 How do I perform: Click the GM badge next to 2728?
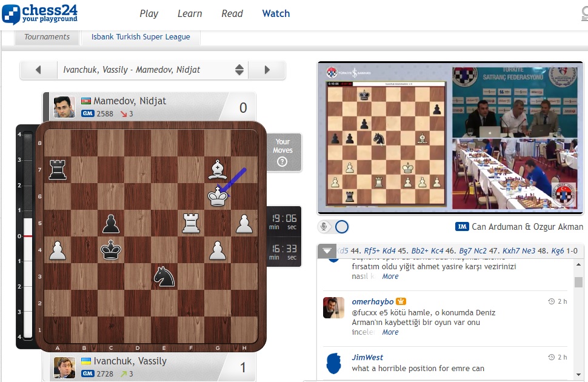[88, 374]
